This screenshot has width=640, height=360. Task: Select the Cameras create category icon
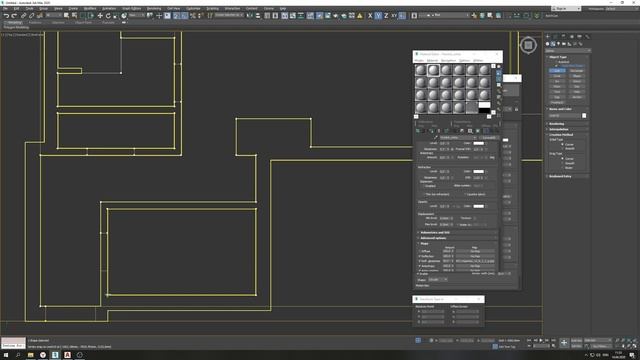[x=564, y=44]
